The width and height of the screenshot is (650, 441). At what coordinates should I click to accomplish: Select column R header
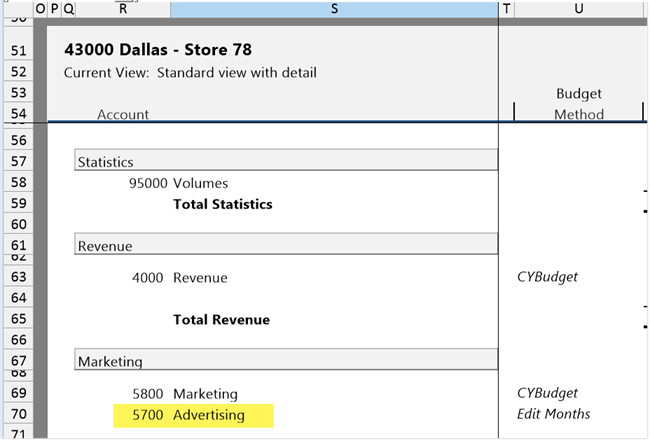[122, 9]
